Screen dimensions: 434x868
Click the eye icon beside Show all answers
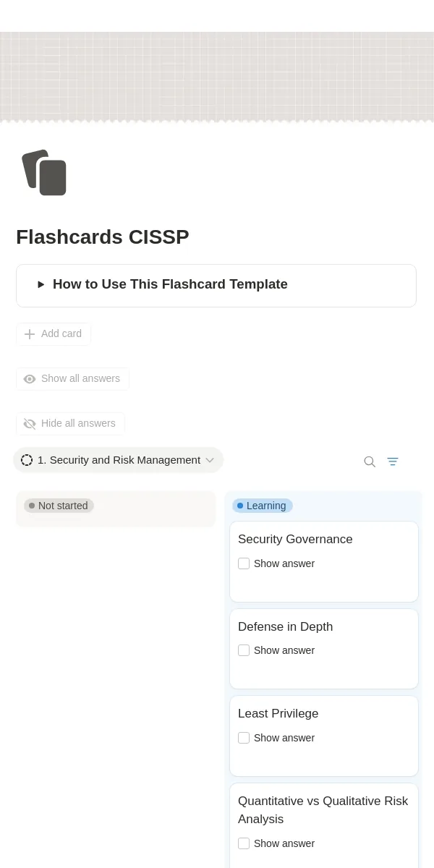tap(30, 379)
